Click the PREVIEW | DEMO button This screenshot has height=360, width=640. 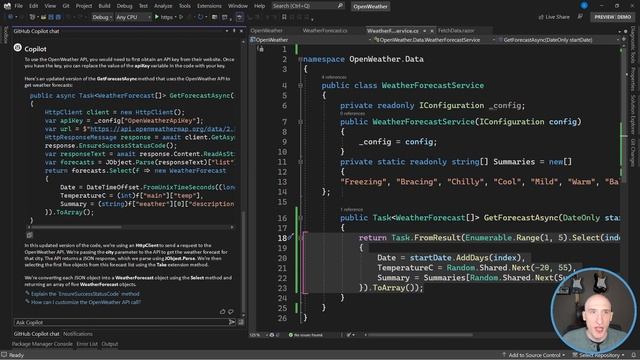pyautogui.click(x=613, y=17)
